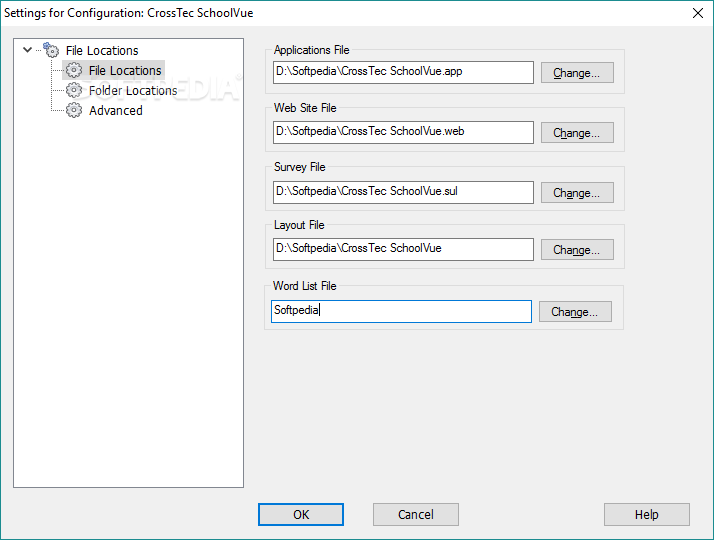
Task: Click the Web Site File group label
Action: pyautogui.click(x=305, y=108)
